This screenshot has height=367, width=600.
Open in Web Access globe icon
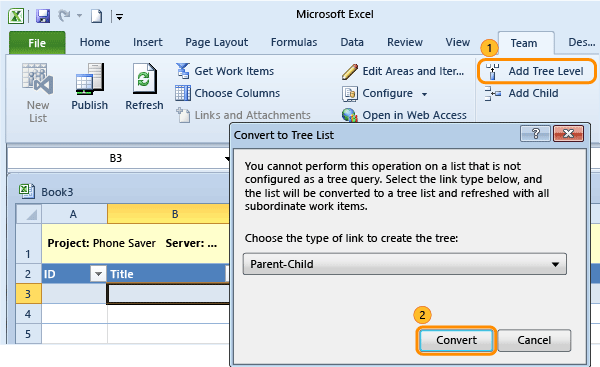click(349, 115)
